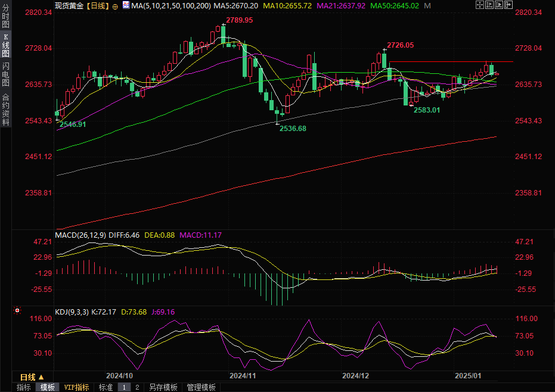Click the circled plus icon beside 【日线】
Image resolution: width=555 pixels, height=392 pixels.
(x=115, y=6)
